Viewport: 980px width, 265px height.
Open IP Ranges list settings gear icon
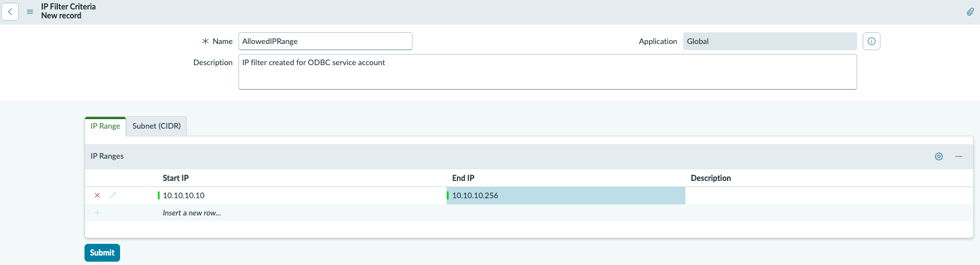pyautogui.click(x=939, y=156)
